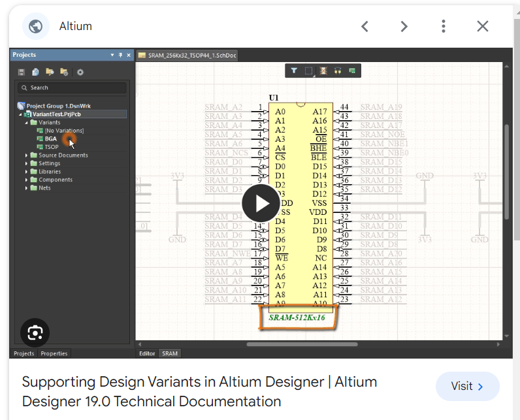Click the Source Documents folder label
The width and height of the screenshot is (520, 420).
(63, 155)
